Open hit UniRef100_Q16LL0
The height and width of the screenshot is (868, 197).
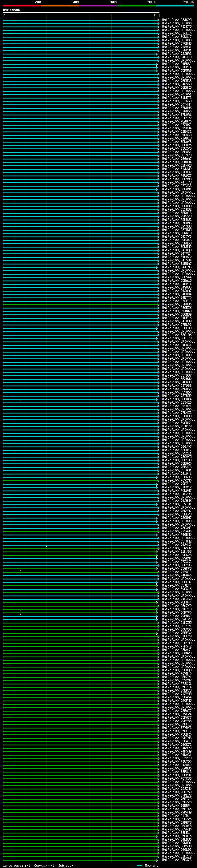(x=177, y=33)
